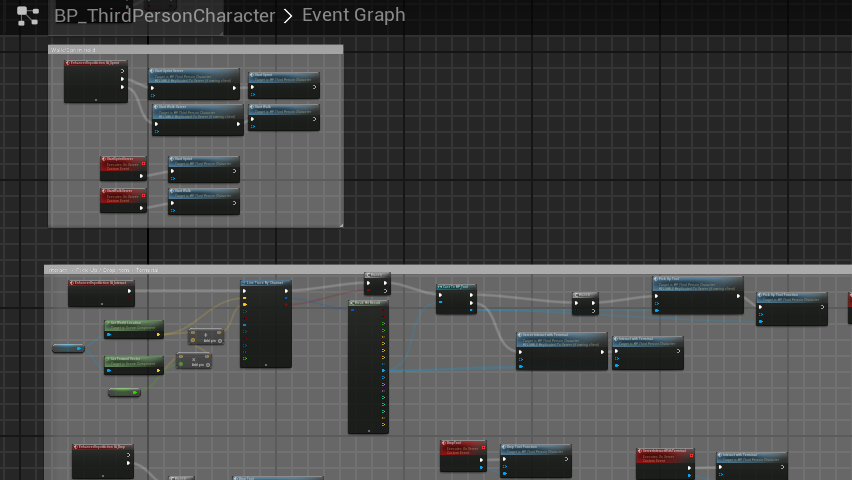Click the DropTool event's red delegate pin
The height and width of the screenshot is (480, 852).
[x=483, y=447]
